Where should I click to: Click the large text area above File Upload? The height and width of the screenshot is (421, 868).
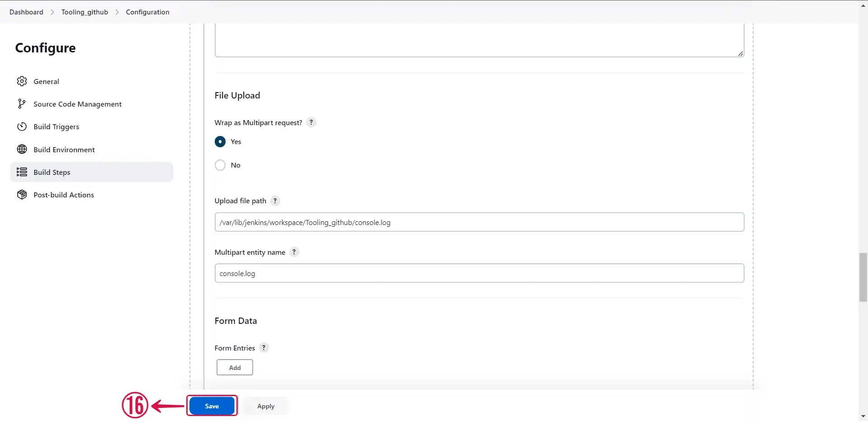click(x=479, y=40)
